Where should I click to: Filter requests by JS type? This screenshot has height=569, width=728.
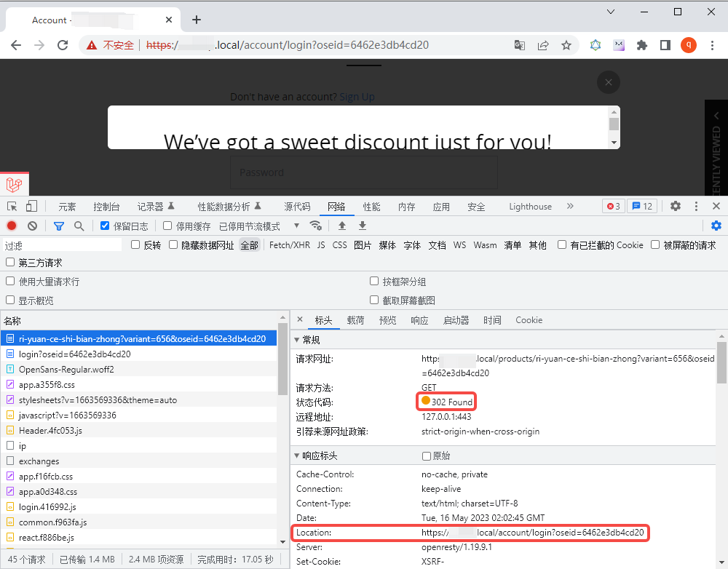(x=321, y=245)
